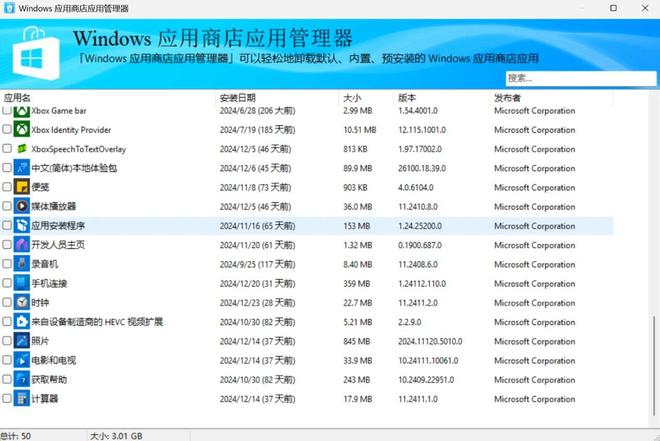
Task: Click the 大小: 3.01 GB status entry
Action: click(x=116, y=436)
